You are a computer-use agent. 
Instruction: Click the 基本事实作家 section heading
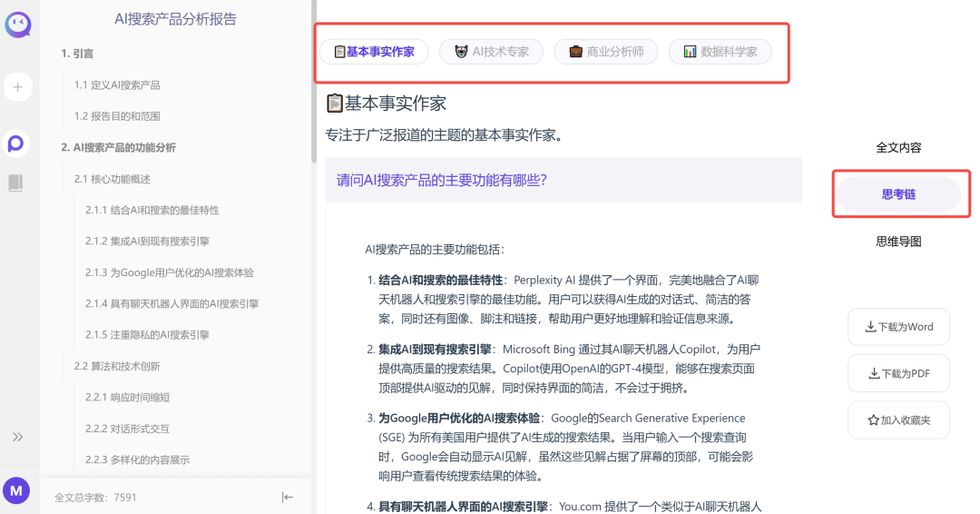(x=387, y=104)
